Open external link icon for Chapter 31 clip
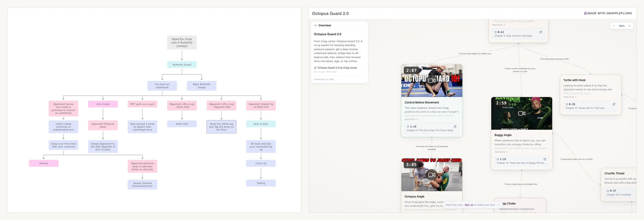 614,104
